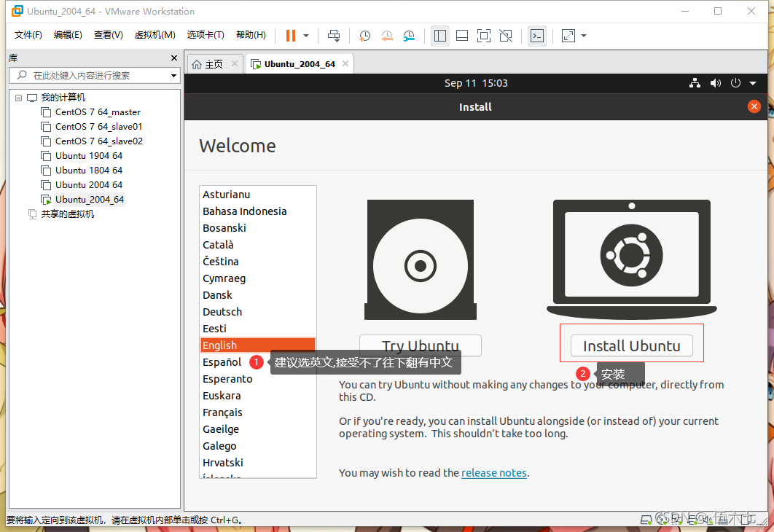Select CentOS 7 64_master in the library
This screenshot has height=532, width=774.
98,112
